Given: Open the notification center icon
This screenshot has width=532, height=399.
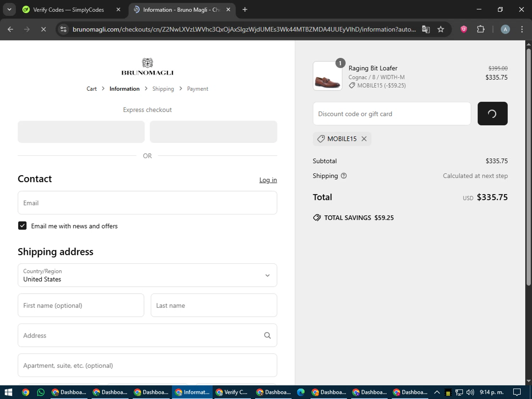Looking at the screenshot, I should [x=517, y=392].
